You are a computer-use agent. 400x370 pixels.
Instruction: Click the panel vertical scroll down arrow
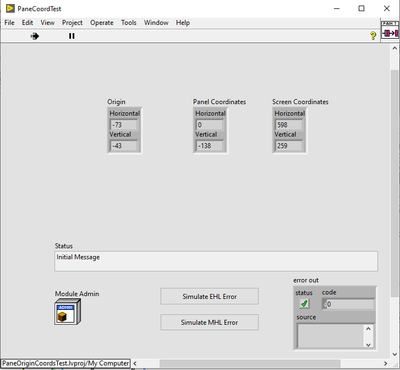click(x=395, y=354)
